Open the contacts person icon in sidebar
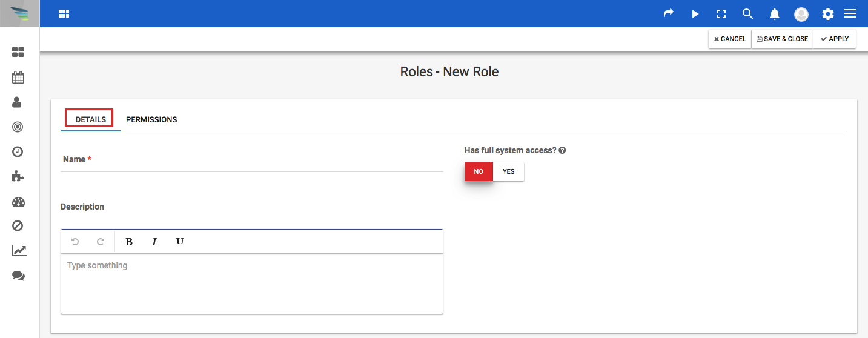868x338 pixels. (18, 102)
